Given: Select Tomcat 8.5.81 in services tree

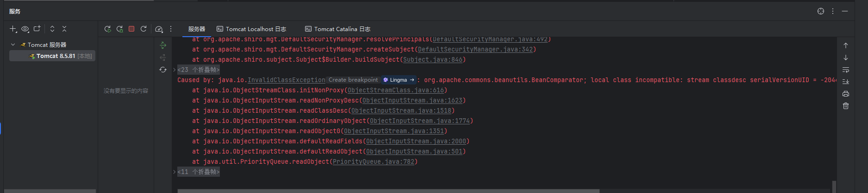Looking at the screenshot, I should (56, 56).
